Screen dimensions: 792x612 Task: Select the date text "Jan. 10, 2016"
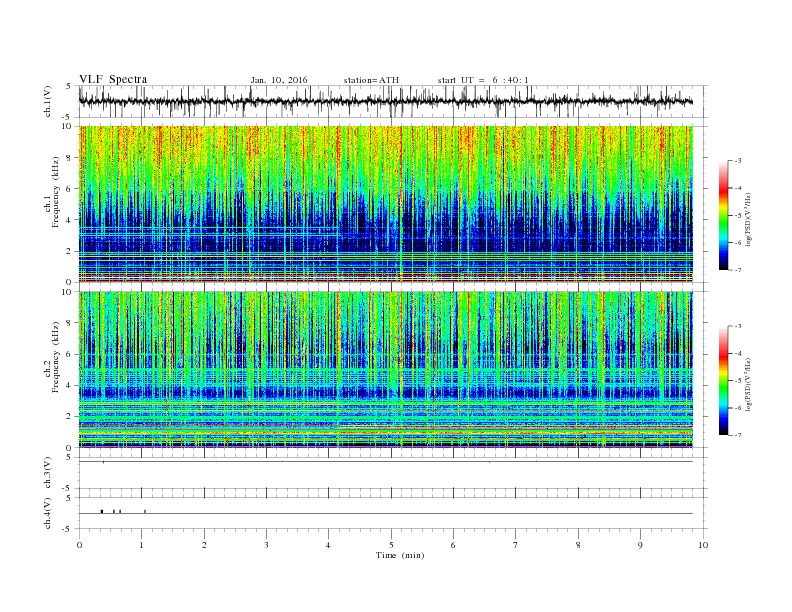pyautogui.click(x=279, y=80)
